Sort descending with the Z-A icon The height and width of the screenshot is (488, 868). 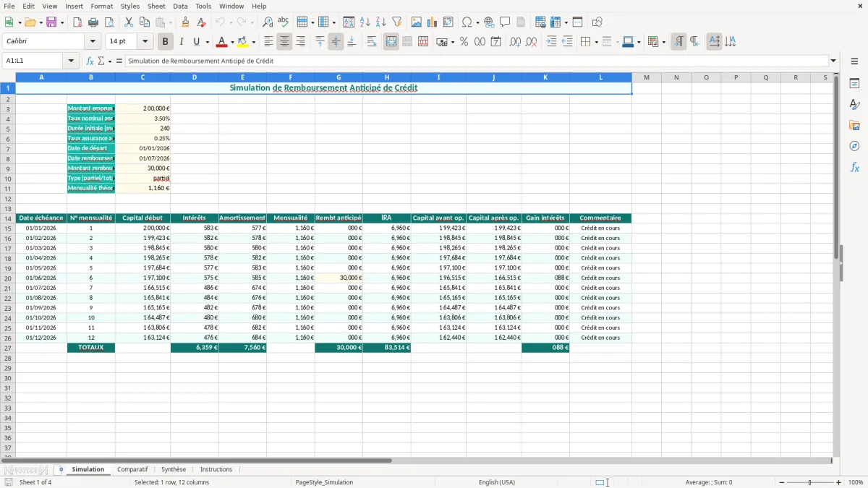pyautogui.click(x=380, y=22)
